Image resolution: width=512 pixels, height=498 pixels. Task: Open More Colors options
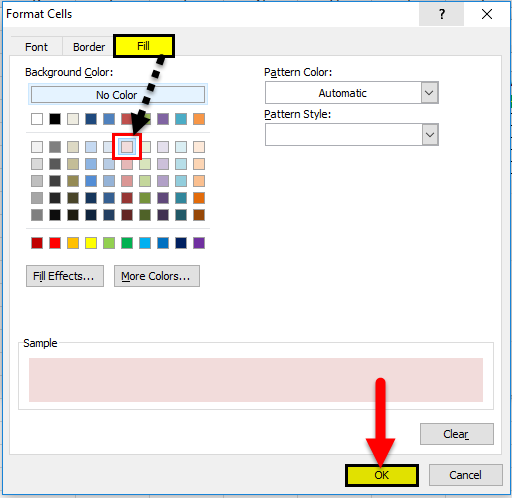click(157, 276)
